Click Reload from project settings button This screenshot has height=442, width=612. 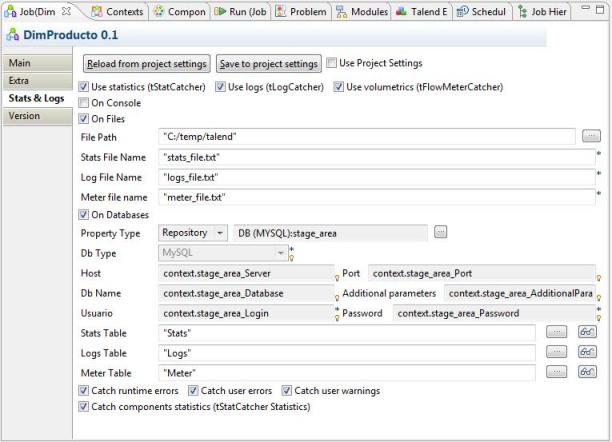point(145,64)
